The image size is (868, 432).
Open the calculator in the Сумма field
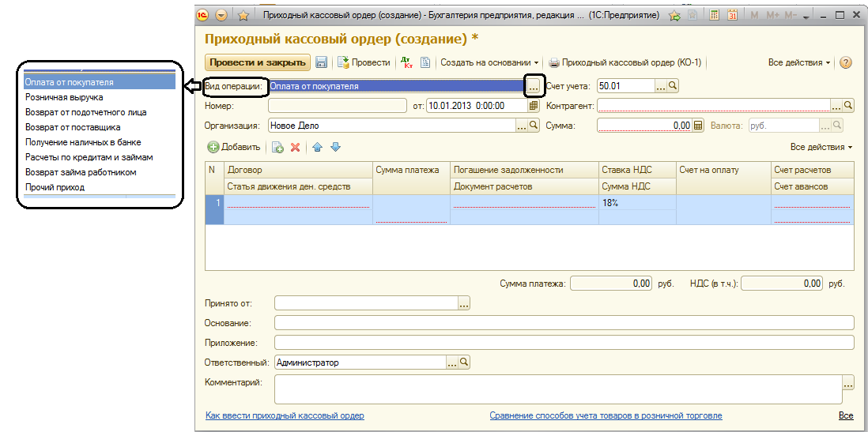point(697,126)
